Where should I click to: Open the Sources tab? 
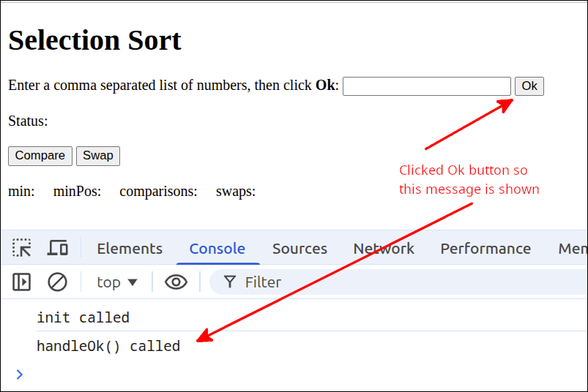pyautogui.click(x=299, y=249)
